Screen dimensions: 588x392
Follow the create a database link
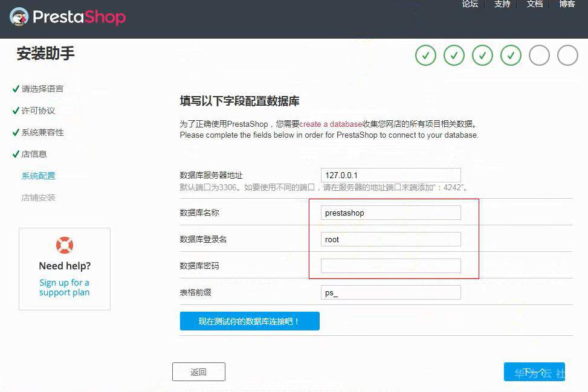[x=331, y=124]
